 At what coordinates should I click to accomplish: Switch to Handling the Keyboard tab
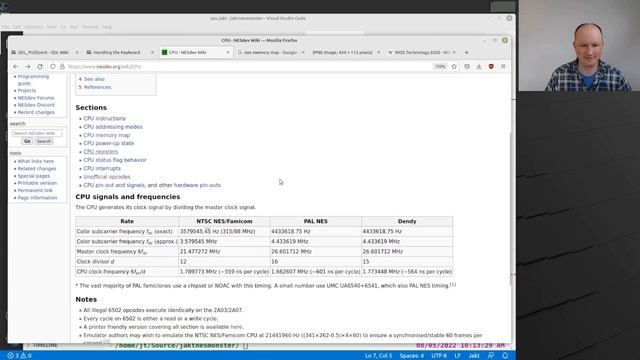point(116,52)
